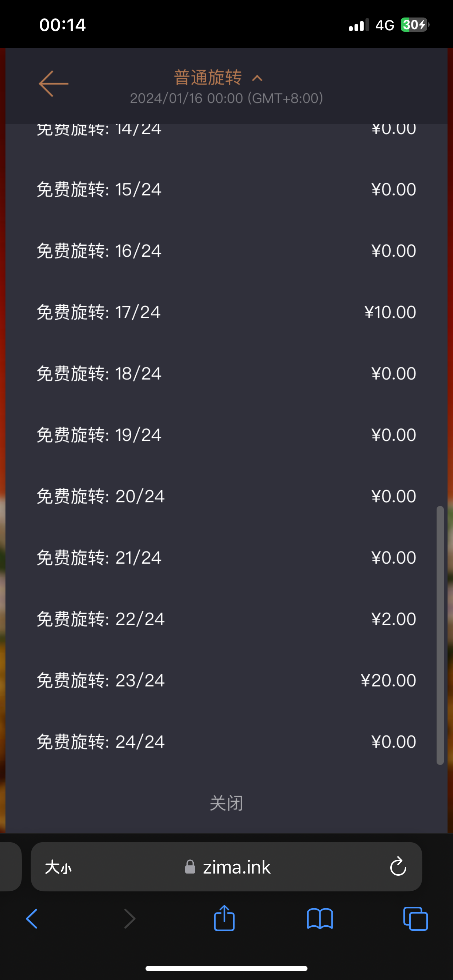
Task: Go back with Safari's back arrow
Action: [x=32, y=919]
